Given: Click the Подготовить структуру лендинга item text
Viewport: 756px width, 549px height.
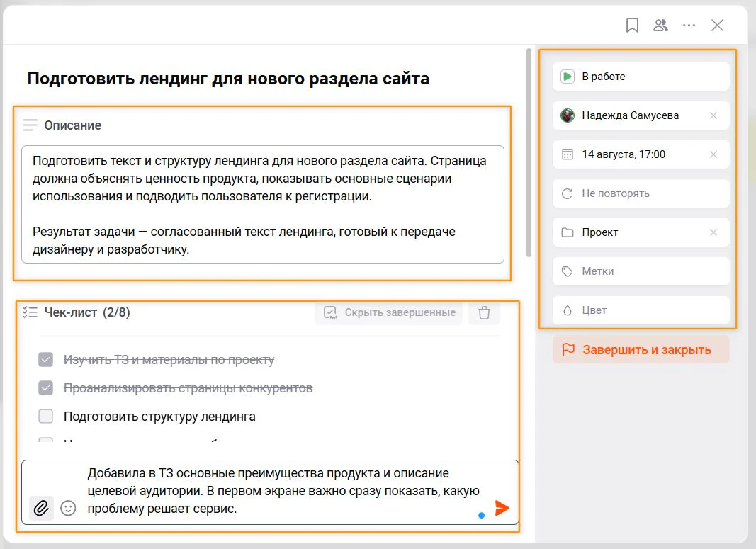Looking at the screenshot, I should pos(159,417).
